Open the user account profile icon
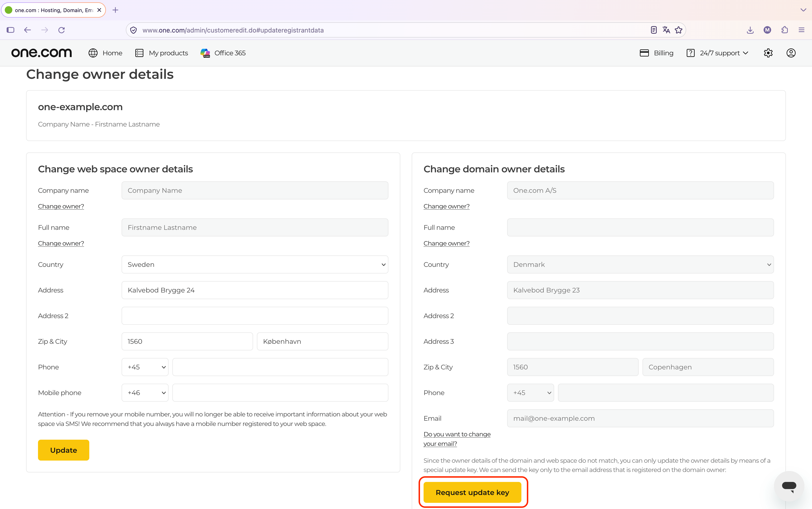Image resolution: width=812 pixels, height=509 pixels. 791,53
